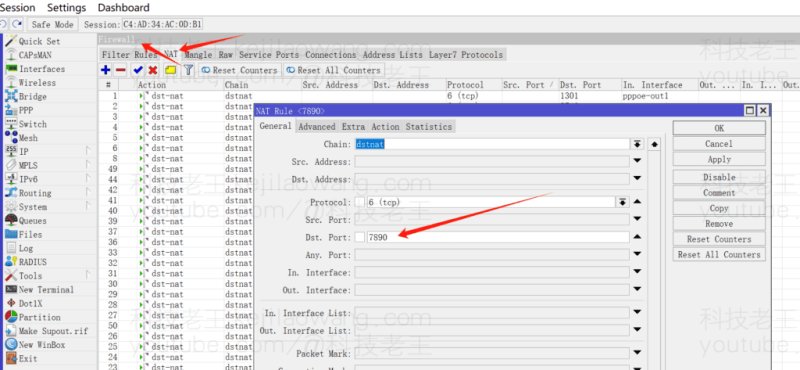Click Apply in NAT Rule dialog
The width and height of the screenshot is (800, 370).
tap(719, 159)
